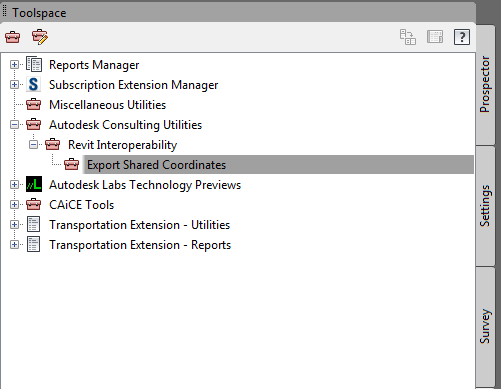The width and height of the screenshot is (501, 389).
Task: Click the Transportation Extension - Reports document icon
Action: click(x=34, y=245)
